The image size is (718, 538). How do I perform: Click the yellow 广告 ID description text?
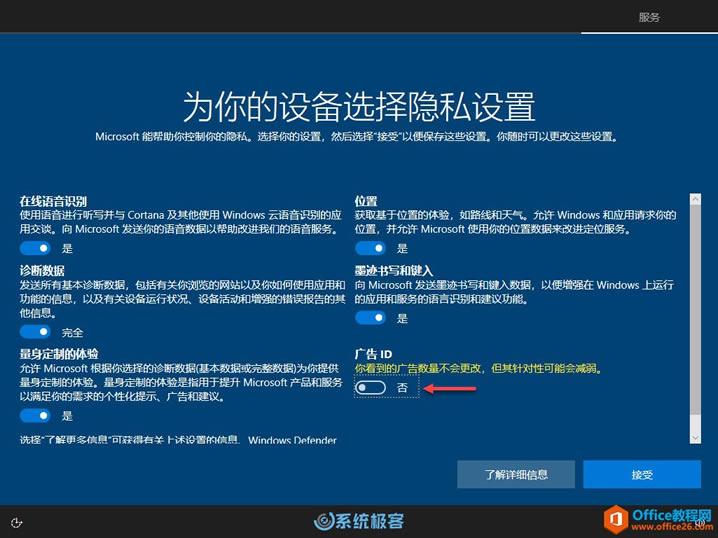click(x=479, y=368)
